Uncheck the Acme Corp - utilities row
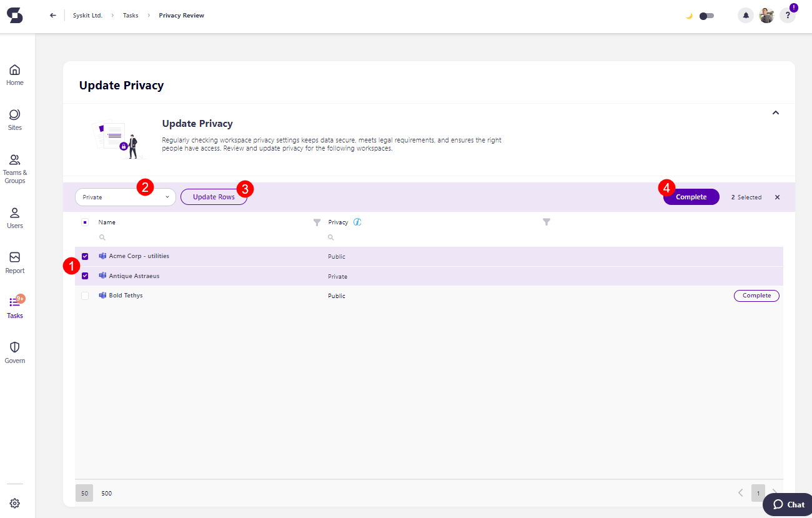Screen dimensions: 812x518 [x=85, y=256]
